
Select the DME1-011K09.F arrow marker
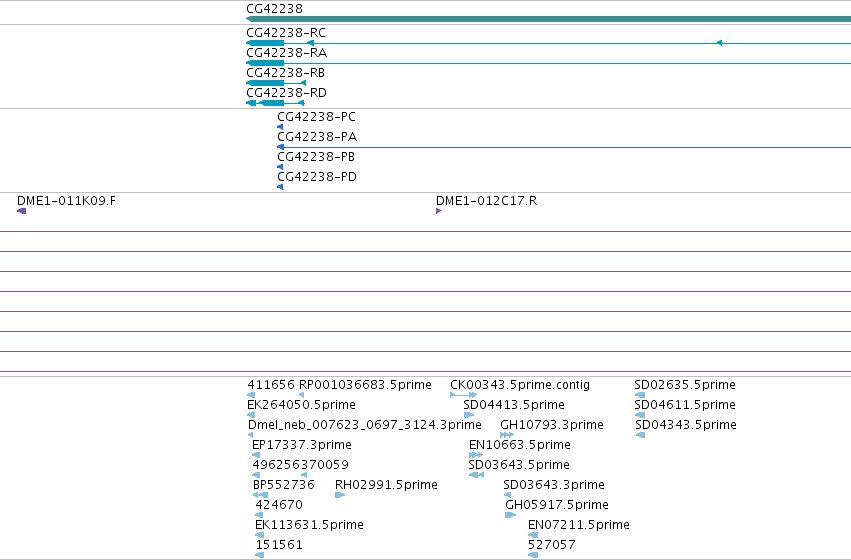point(22,211)
